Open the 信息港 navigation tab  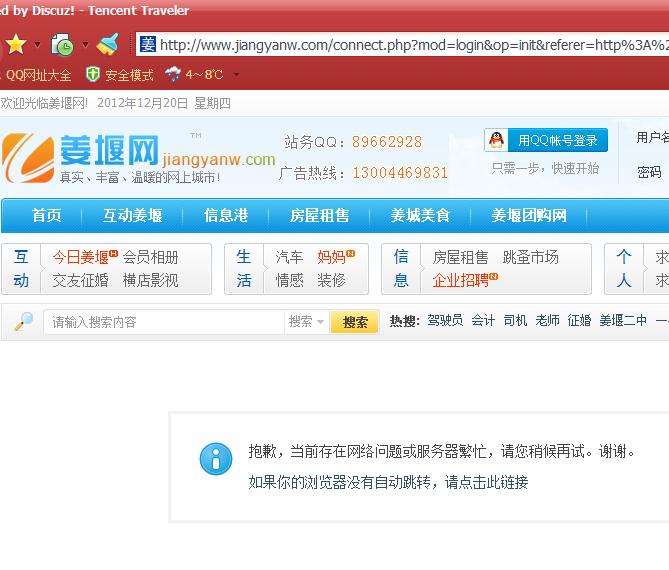(x=226, y=215)
